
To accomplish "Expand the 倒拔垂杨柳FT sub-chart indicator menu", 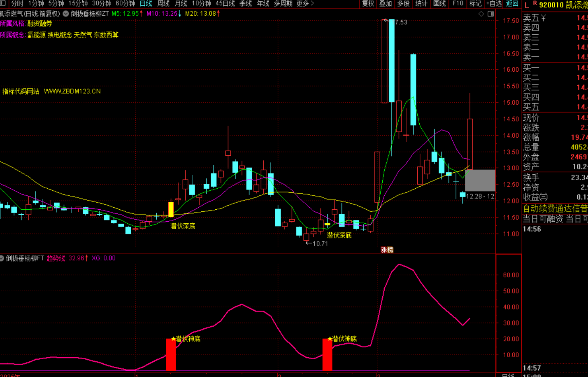I will click(2, 258).
